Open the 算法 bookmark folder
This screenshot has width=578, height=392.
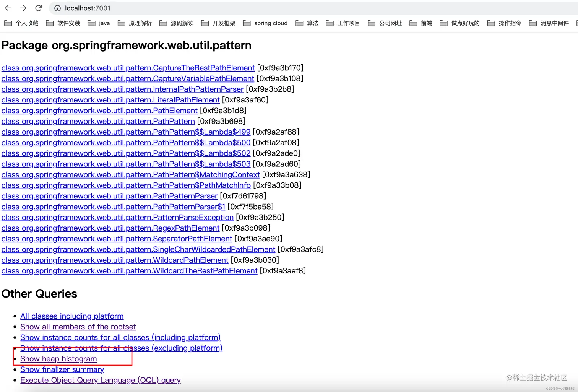click(307, 23)
